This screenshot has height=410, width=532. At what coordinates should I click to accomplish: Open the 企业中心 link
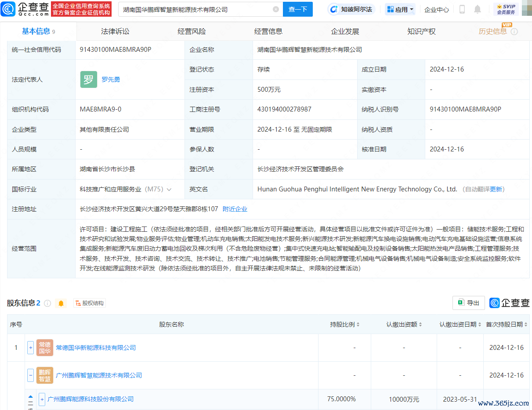(437, 9)
